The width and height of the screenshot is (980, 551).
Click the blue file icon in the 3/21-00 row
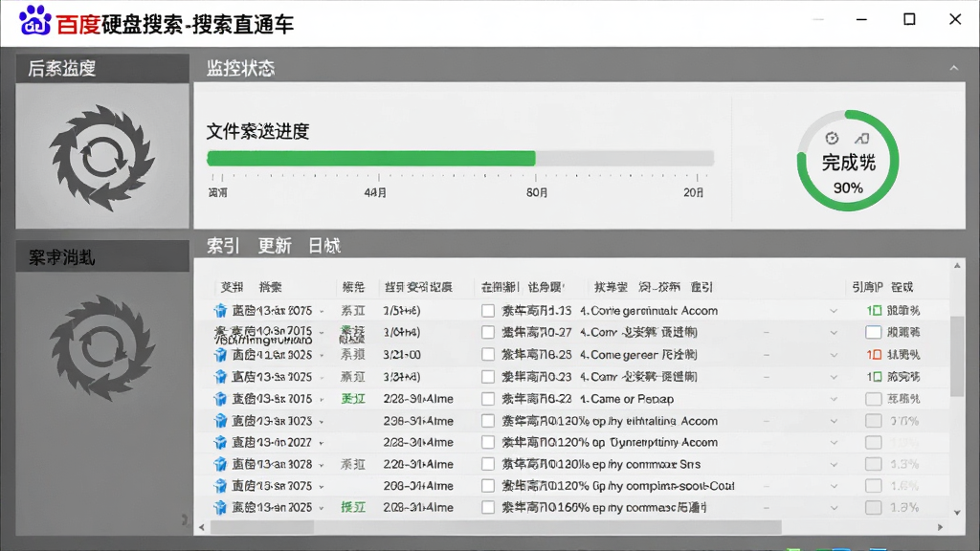[220, 355]
